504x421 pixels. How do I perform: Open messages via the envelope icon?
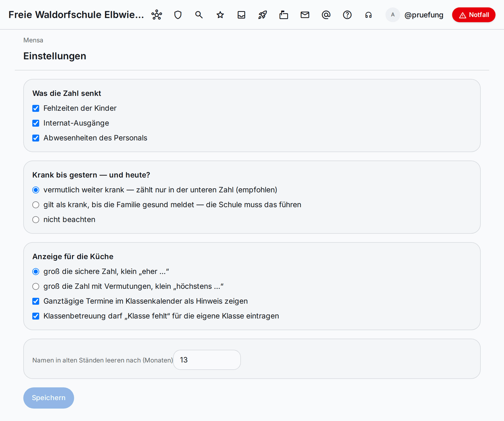click(x=305, y=15)
